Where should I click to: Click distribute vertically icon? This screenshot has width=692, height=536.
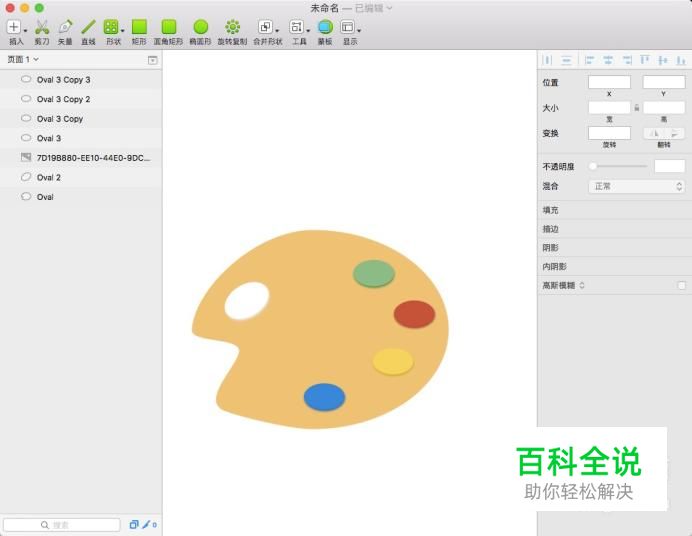(566, 60)
